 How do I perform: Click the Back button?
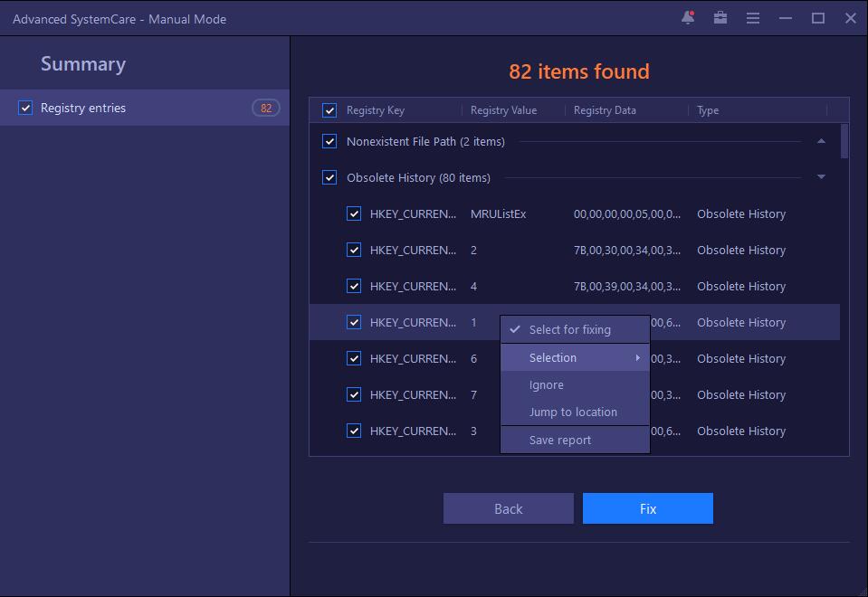point(508,508)
